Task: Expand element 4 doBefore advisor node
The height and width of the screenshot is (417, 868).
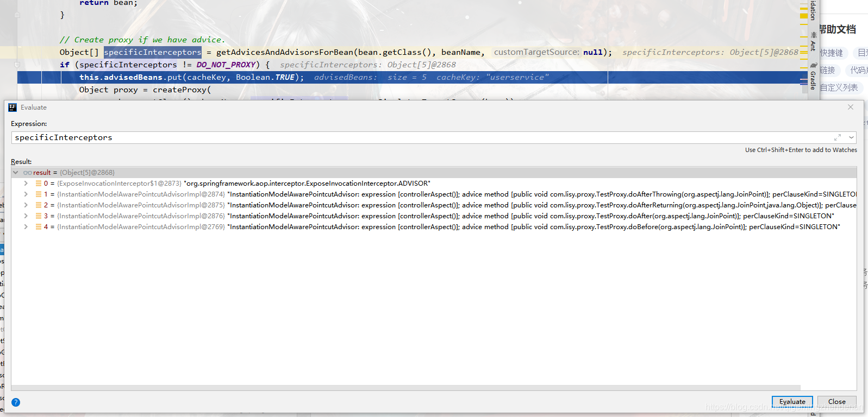Action: (x=26, y=227)
